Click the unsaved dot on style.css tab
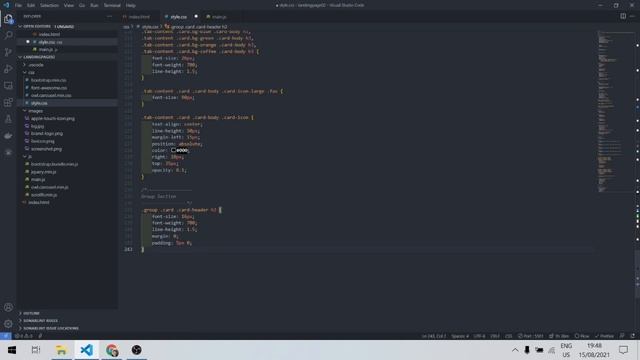This screenshot has width=640, height=360. [x=196, y=16]
